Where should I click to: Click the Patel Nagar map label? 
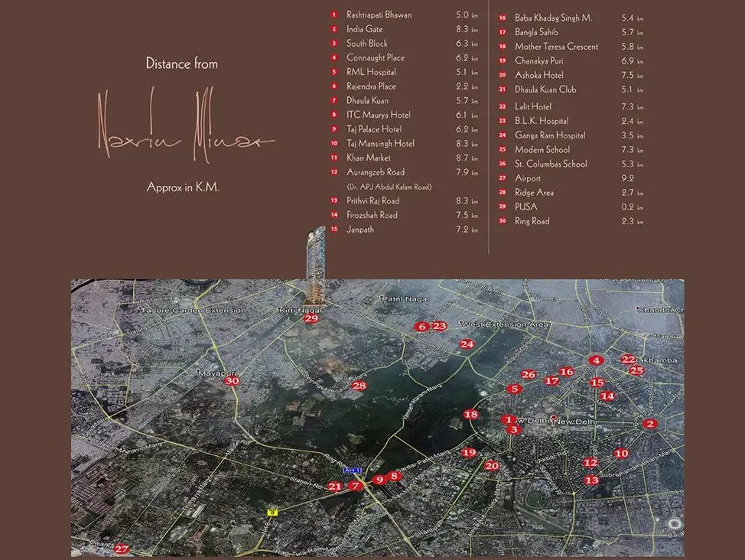point(405,299)
